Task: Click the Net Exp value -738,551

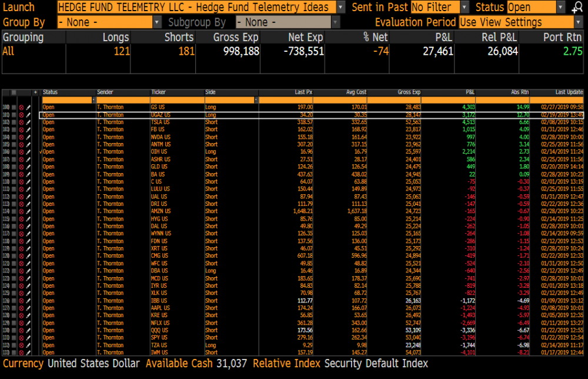Action: (304, 51)
